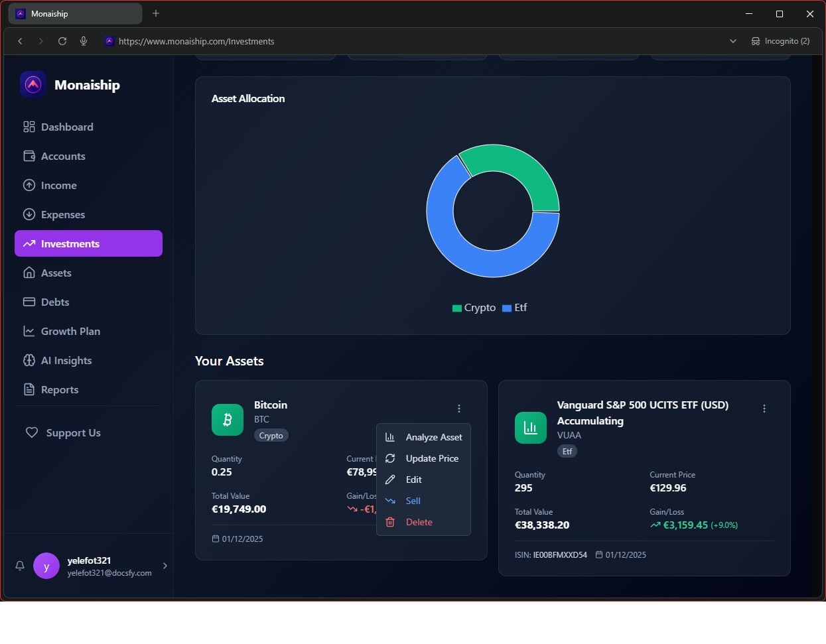Click the Update Price refresh icon
The height and width of the screenshot is (644, 826).
[x=390, y=458]
